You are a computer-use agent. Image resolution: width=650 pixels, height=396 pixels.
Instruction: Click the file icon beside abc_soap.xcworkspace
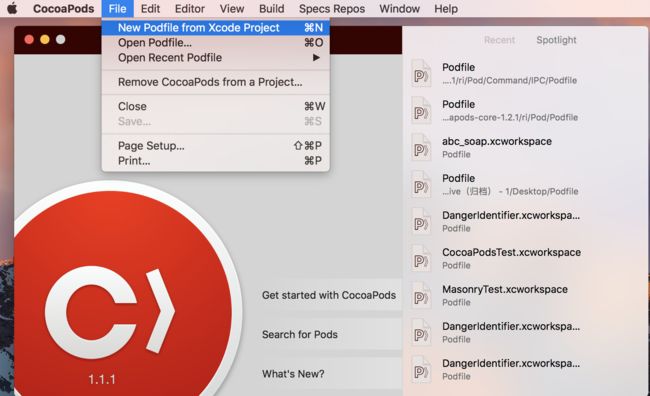click(x=421, y=147)
